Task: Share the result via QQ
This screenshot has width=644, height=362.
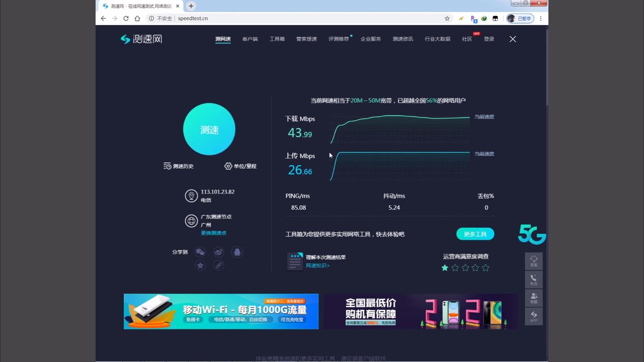Action: coord(236,252)
